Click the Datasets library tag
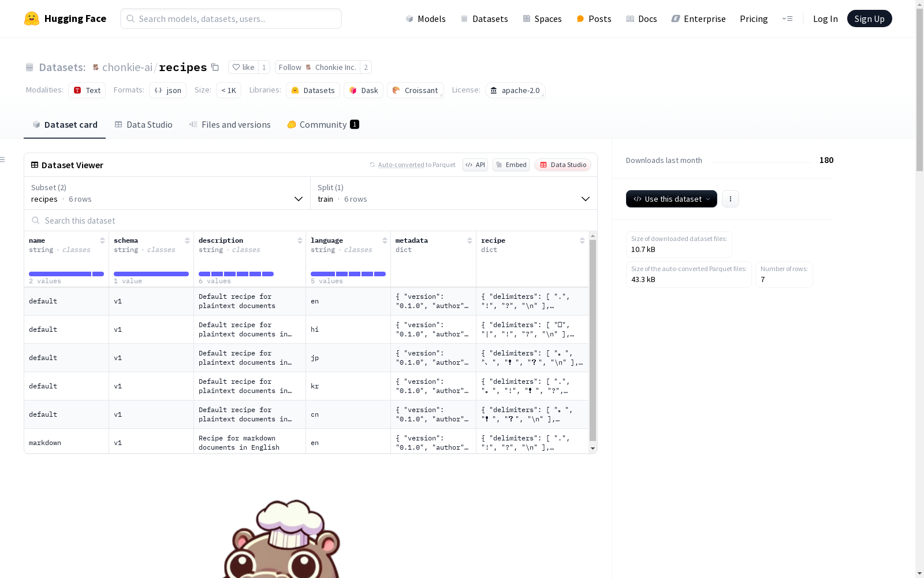 pos(313,90)
